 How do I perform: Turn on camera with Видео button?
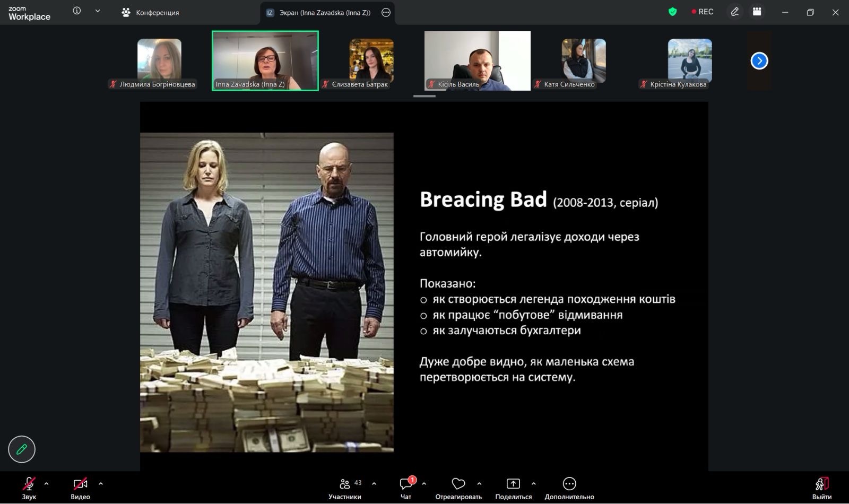point(80,488)
